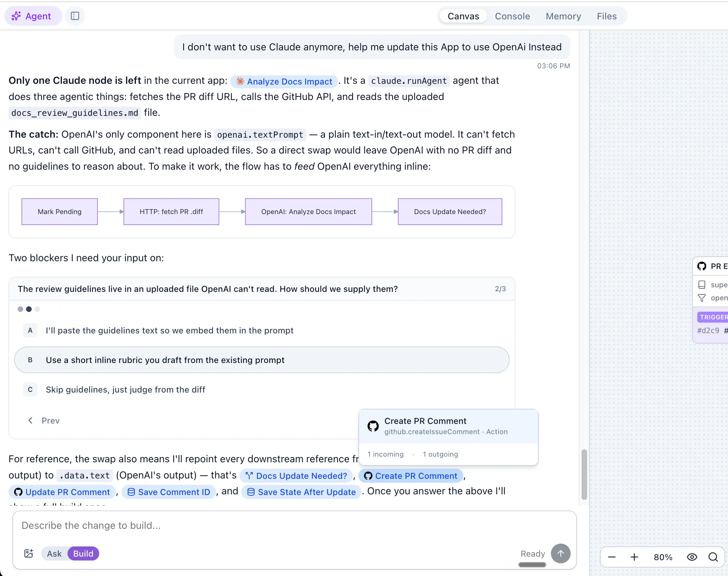
Task: Click '1 incoming' in node tooltip
Action: [385, 454]
